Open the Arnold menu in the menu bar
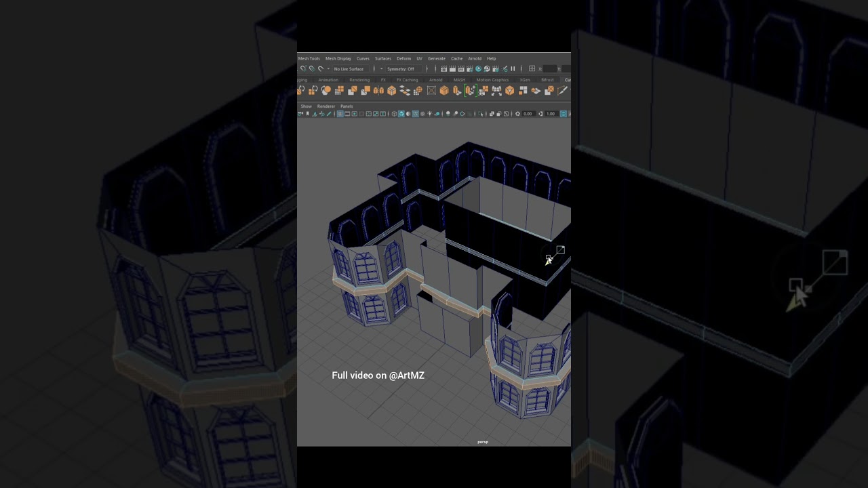This screenshot has height=488, width=868. [475, 58]
